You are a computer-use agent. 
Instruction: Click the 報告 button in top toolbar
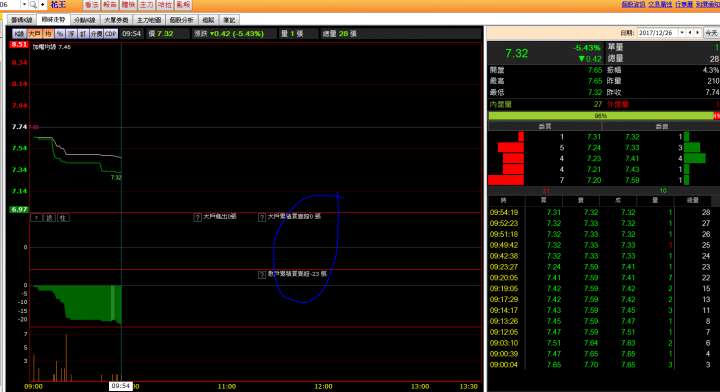(110, 5)
